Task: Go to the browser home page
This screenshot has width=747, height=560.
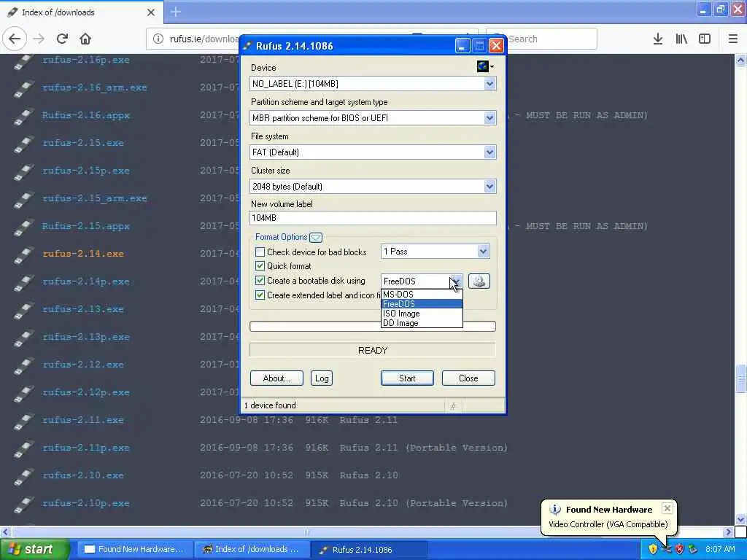Action: coord(85,39)
